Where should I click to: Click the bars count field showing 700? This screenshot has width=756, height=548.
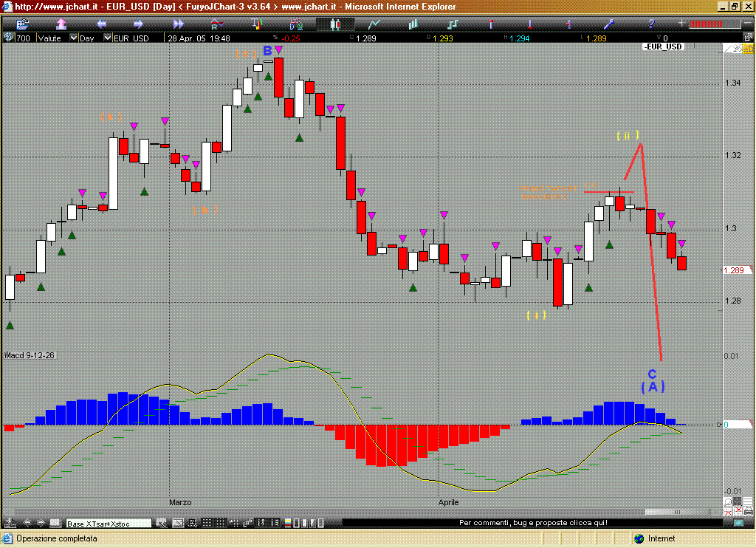point(22,38)
